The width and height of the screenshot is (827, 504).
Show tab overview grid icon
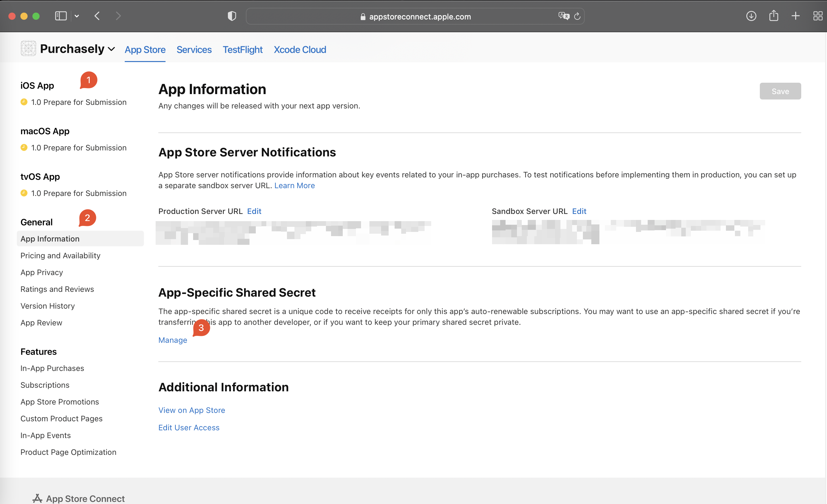pos(818,16)
